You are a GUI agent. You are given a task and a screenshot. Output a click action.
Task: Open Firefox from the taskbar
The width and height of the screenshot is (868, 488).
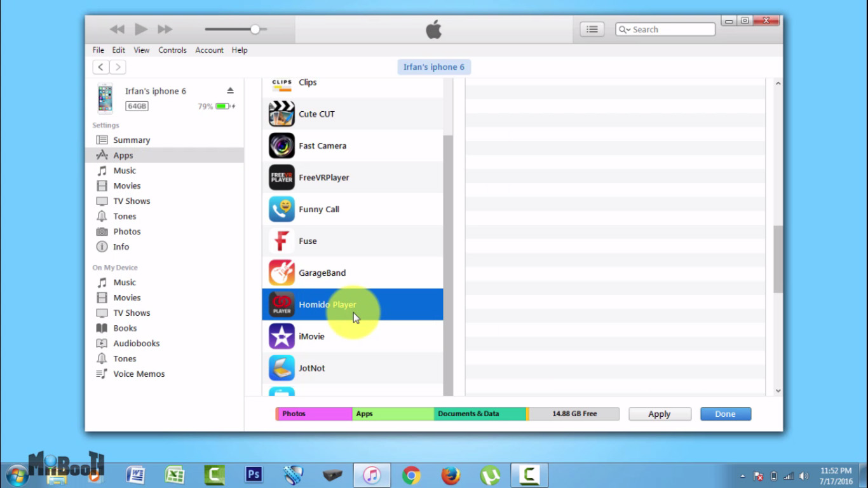451,475
